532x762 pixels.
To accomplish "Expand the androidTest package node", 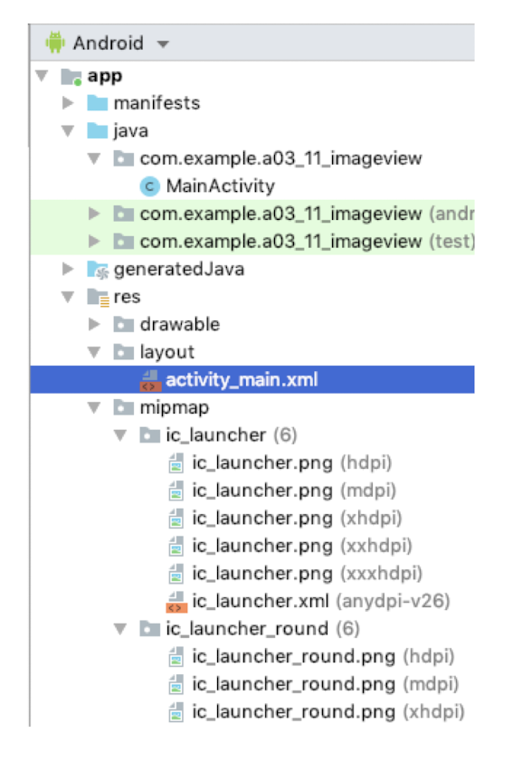I will pyautogui.click(x=94, y=214).
